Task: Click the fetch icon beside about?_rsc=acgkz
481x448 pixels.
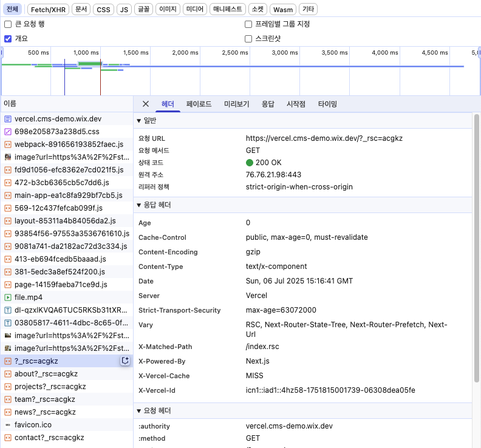Action: pyautogui.click(x=8, y=374)
